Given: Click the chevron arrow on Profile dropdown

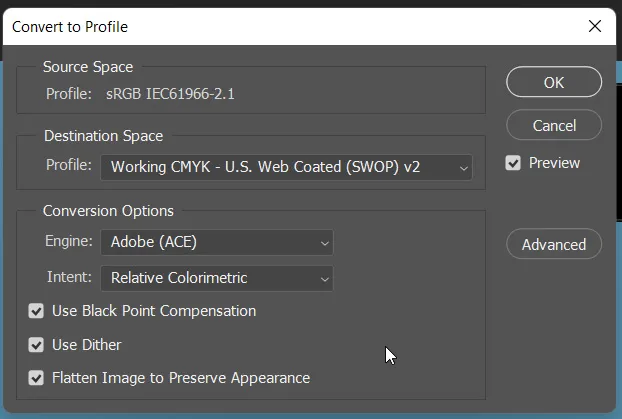Looking at the screenshot, I should [463, 168].
